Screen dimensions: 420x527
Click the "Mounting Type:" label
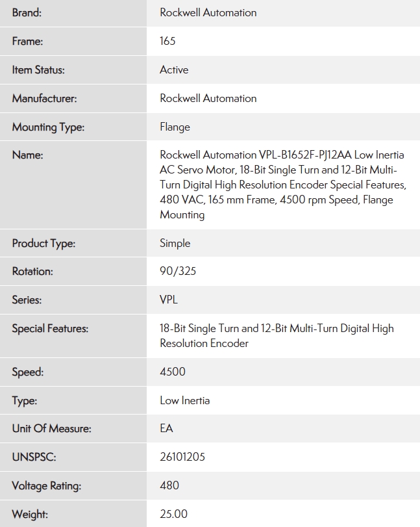(48, 127)
